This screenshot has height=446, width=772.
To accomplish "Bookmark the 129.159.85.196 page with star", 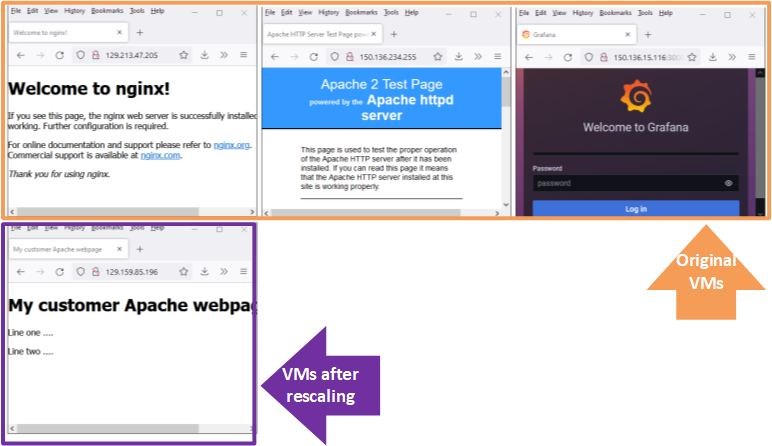I will [x=184, y=272].
